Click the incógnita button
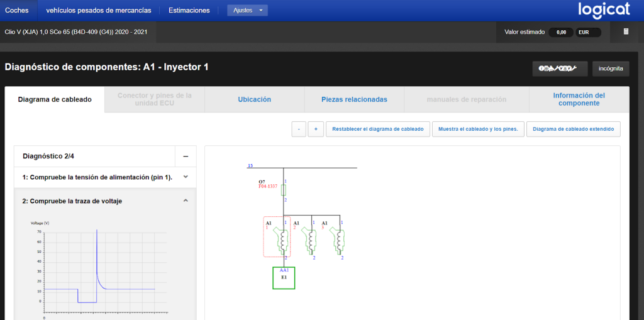This screenshot has height=320, width=644. pos(610,69)
